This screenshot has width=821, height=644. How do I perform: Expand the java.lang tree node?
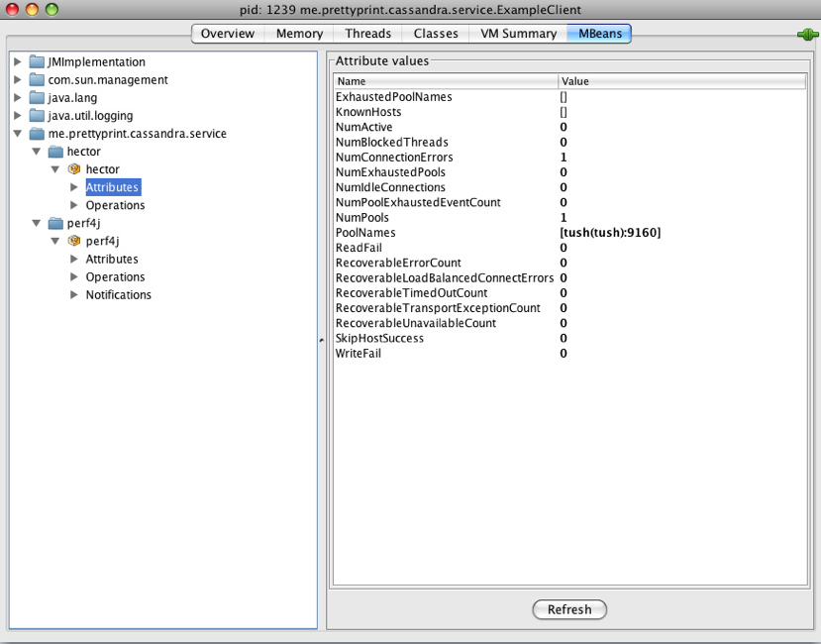click(x=17, y=97)
